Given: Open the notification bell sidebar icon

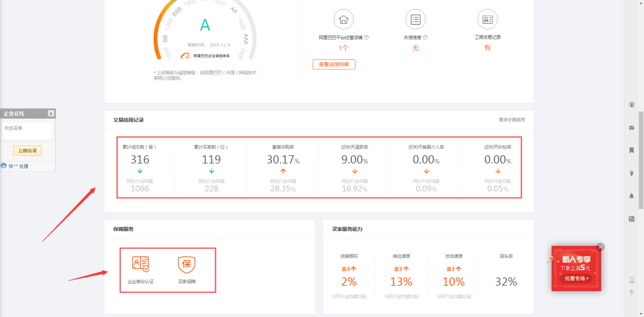Looking at the screenshot, I should coord(632,196).
